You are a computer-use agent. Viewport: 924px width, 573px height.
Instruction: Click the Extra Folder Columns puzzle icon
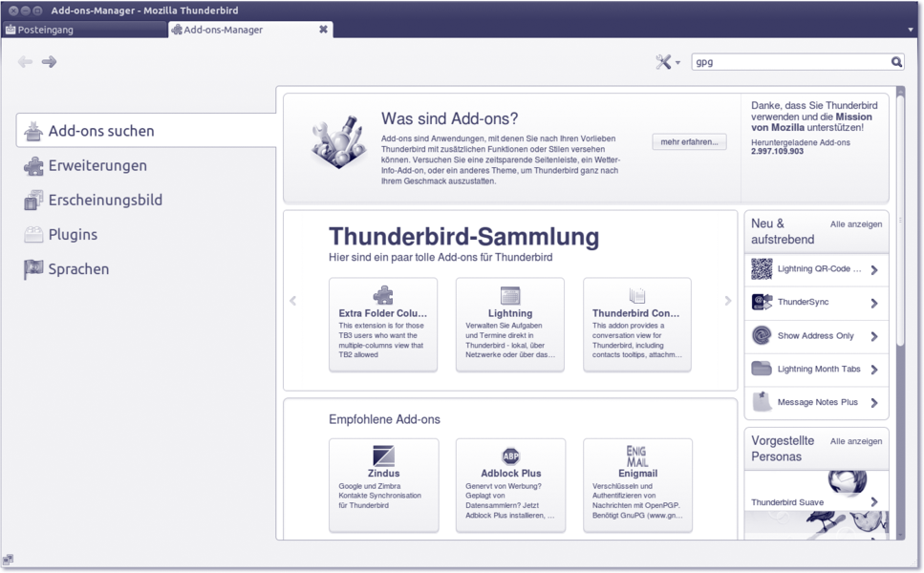click(x=382, y=295)
